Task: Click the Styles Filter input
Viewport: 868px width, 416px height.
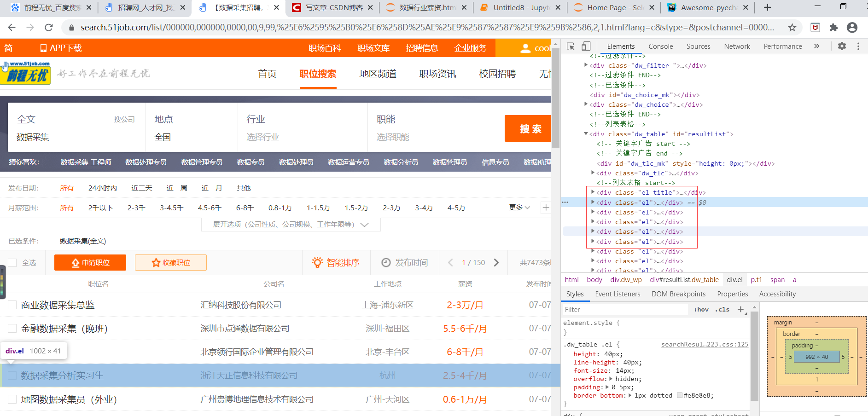Action: tap(625, 309)
